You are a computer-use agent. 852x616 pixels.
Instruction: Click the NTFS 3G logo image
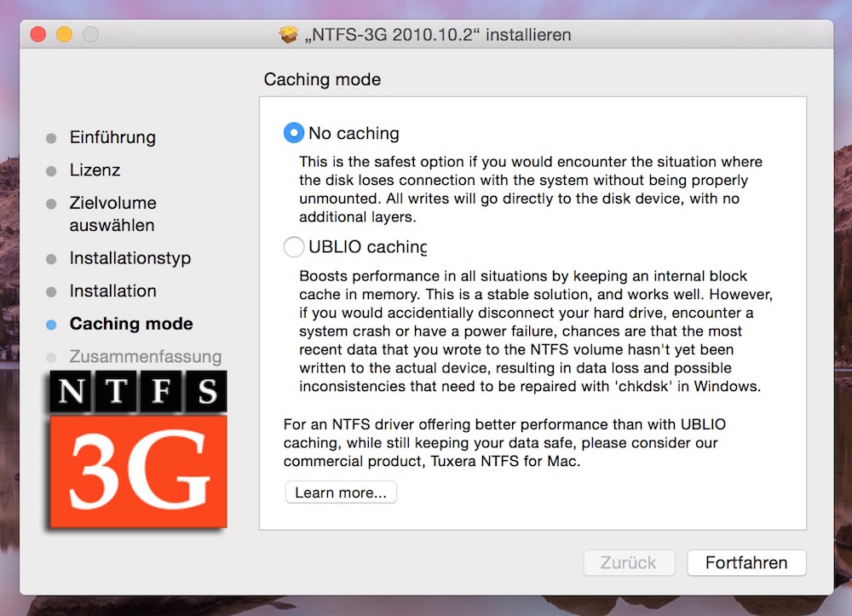click(137, 449)
